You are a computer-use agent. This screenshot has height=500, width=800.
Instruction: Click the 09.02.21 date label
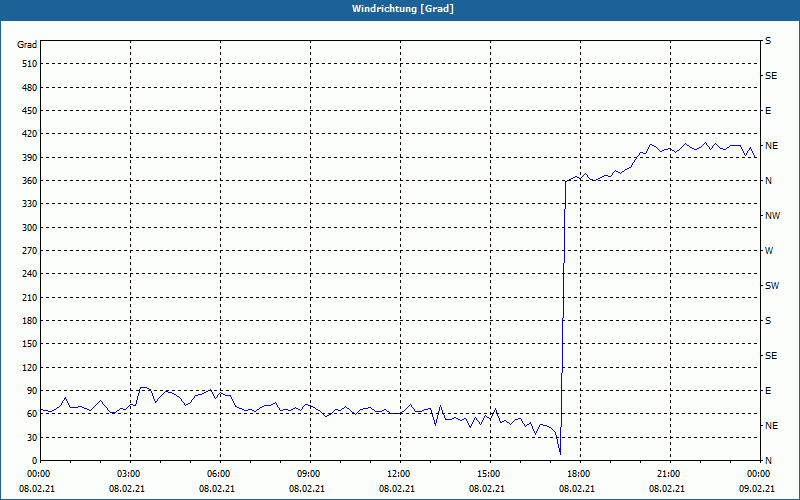[x=757, y=489]
